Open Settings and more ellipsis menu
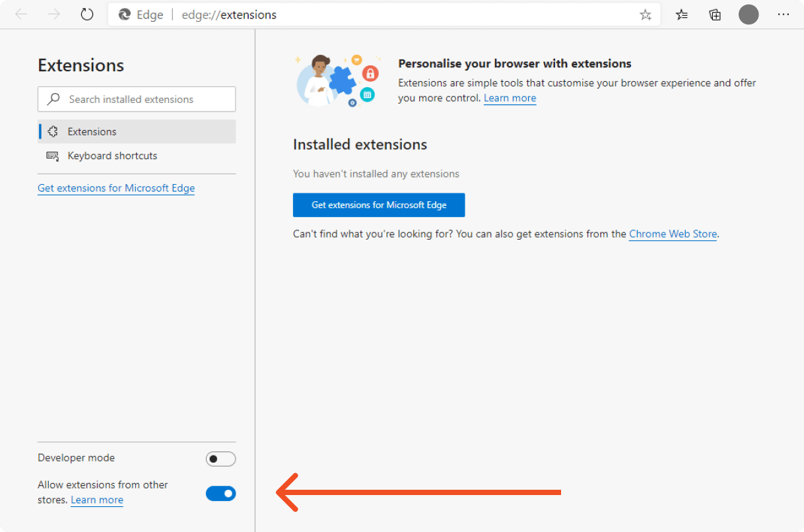Image resolution: width=804 pixels, height=532 pixels. pos(784,15)
